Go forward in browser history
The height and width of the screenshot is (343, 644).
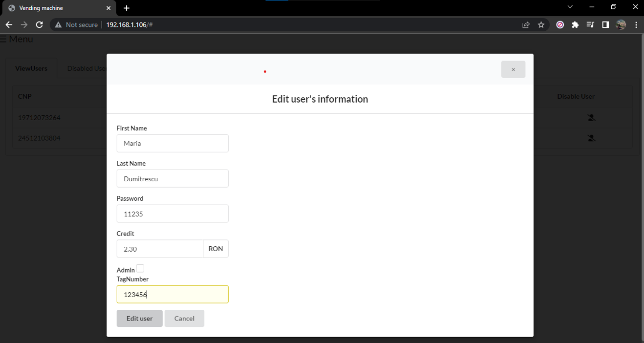[x=24, y=24]
